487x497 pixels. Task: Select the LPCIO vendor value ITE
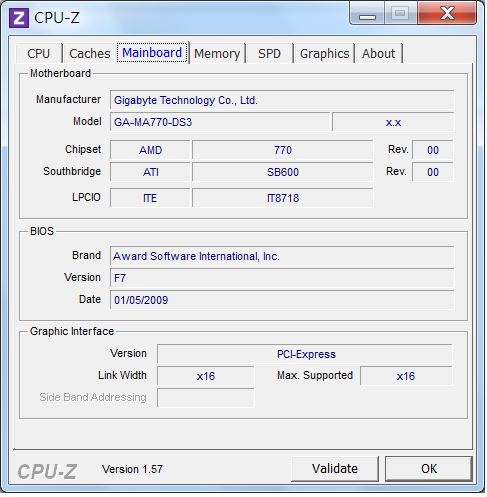coord(150,198)
